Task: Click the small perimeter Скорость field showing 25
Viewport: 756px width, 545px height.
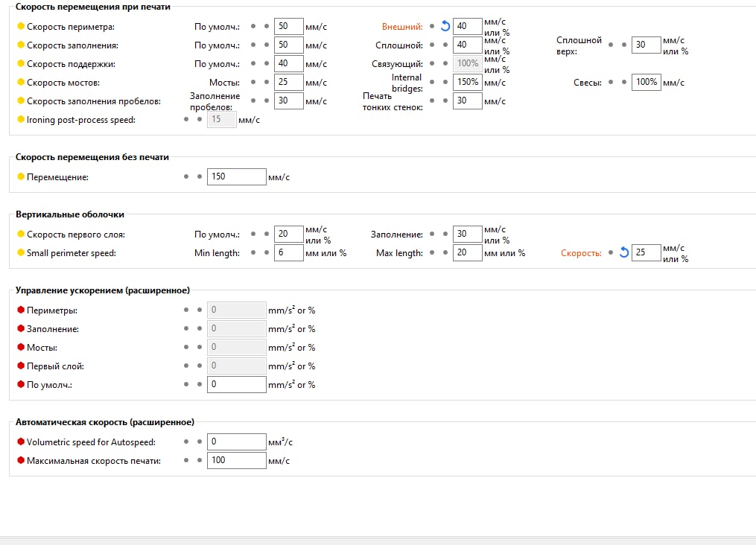Action: coord(646,253)
